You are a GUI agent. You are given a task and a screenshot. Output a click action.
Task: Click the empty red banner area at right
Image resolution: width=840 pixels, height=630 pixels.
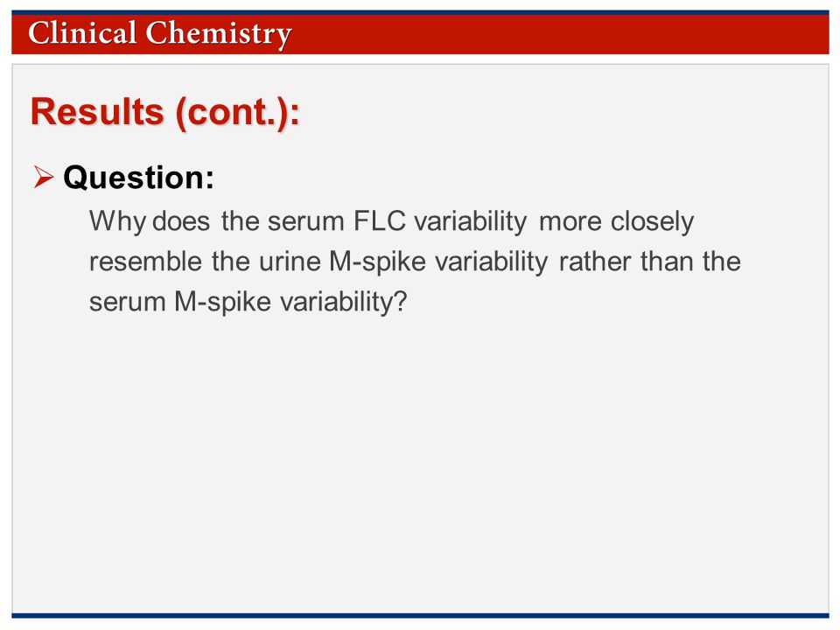563,34
